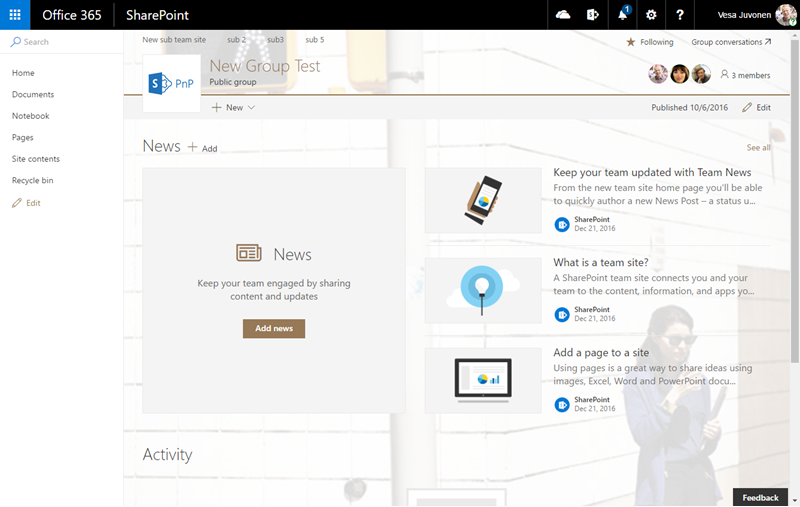This screenshot has width=800, height=507.
Task: Click SharePoint author icon under Add a page article
Action: tap(562, 404)
